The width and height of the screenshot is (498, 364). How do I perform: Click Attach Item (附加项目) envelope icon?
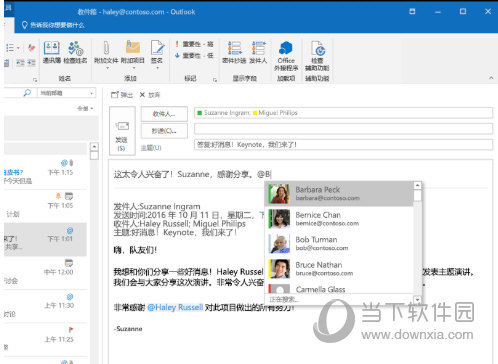click(133, 48)
